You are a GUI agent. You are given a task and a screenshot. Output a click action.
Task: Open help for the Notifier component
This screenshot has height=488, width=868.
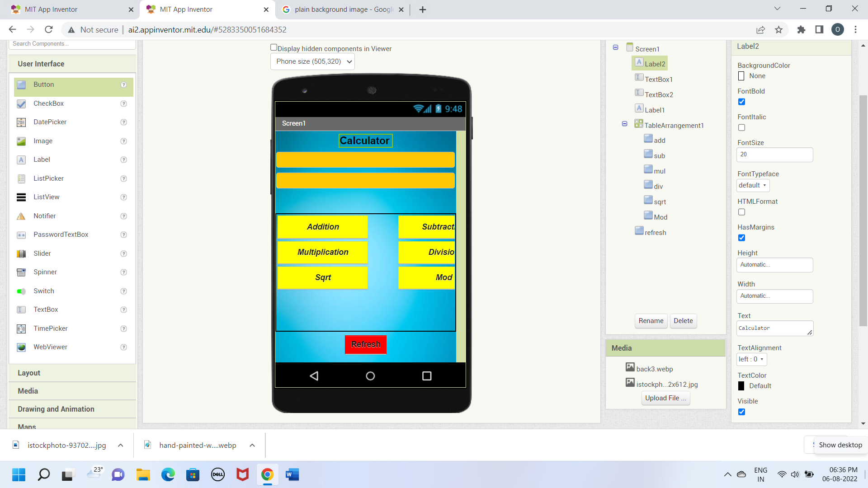123,216
